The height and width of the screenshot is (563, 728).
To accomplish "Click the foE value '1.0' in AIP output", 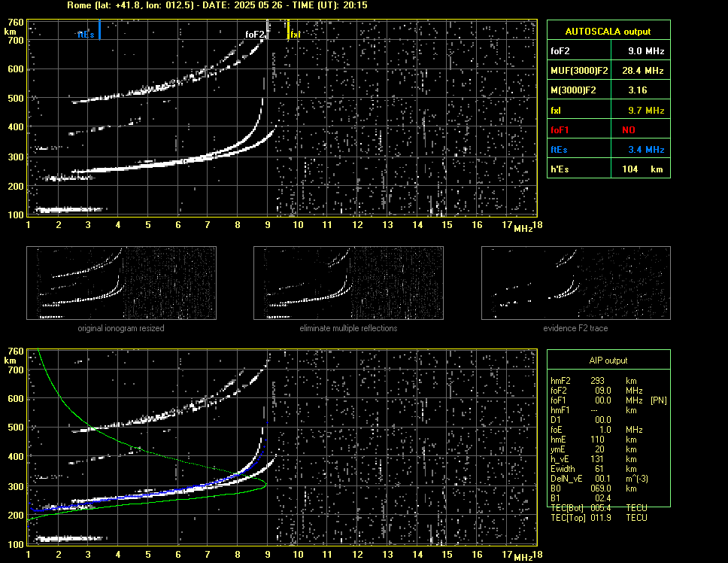I will click(x=605, y=430).
